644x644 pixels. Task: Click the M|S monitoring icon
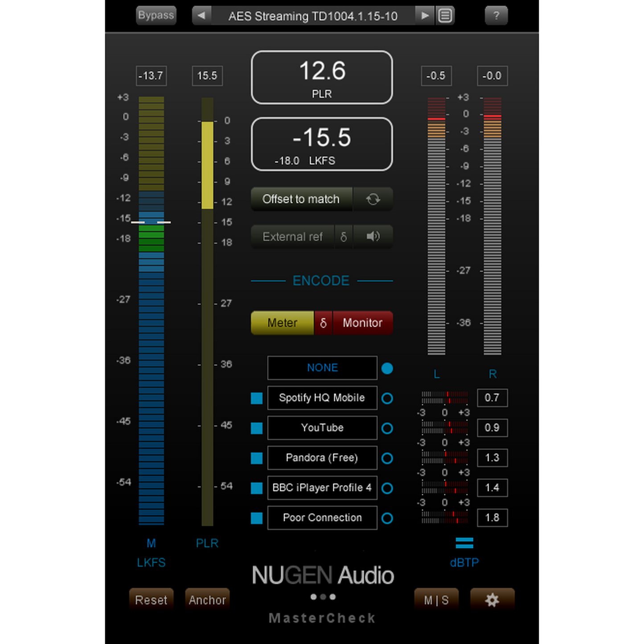(x=436, y=600)
